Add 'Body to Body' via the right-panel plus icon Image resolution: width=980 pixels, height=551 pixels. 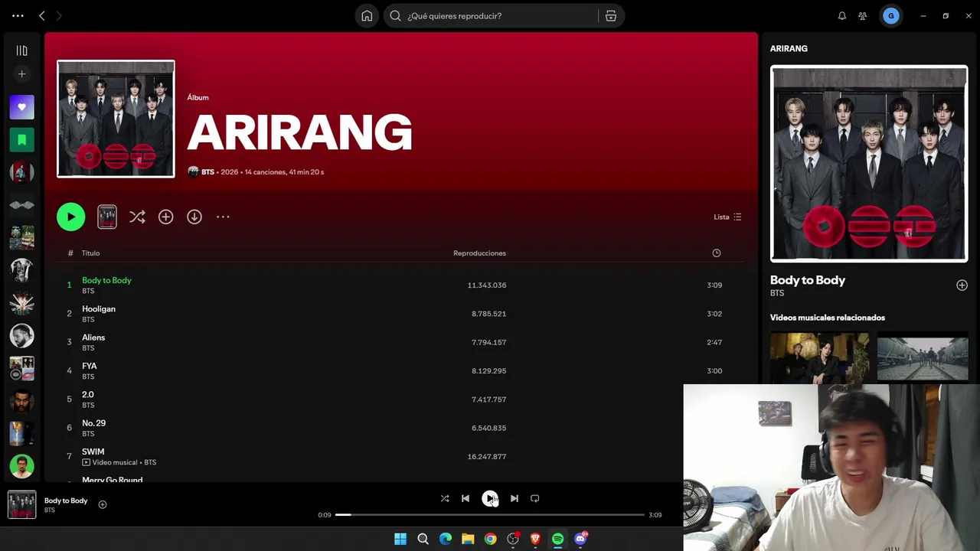coord(962,285)
